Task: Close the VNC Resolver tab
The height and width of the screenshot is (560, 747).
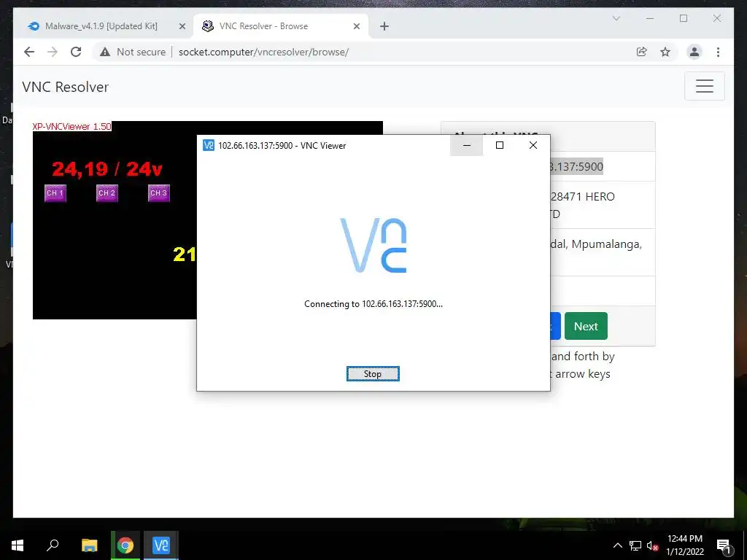Action: 356,27
